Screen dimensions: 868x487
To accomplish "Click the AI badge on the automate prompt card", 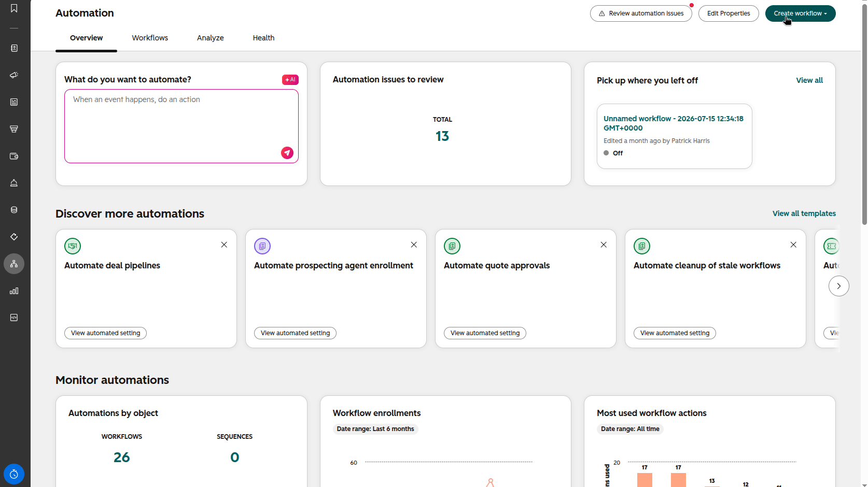I will click(x=290, y=80).
